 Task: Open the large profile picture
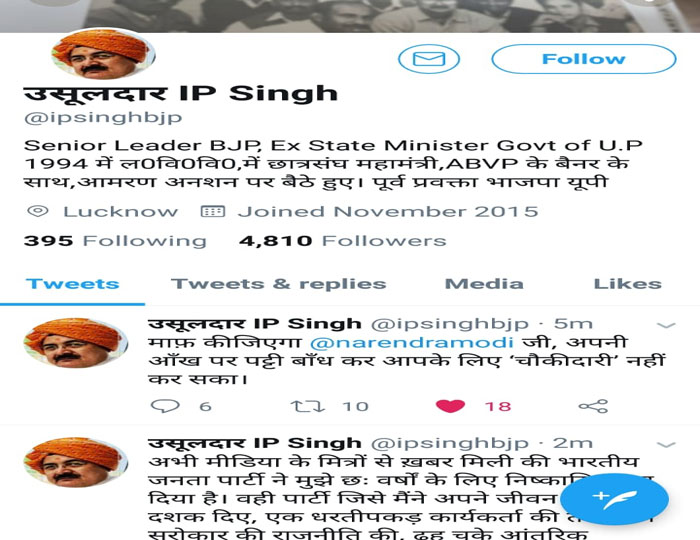coord(104,54)
